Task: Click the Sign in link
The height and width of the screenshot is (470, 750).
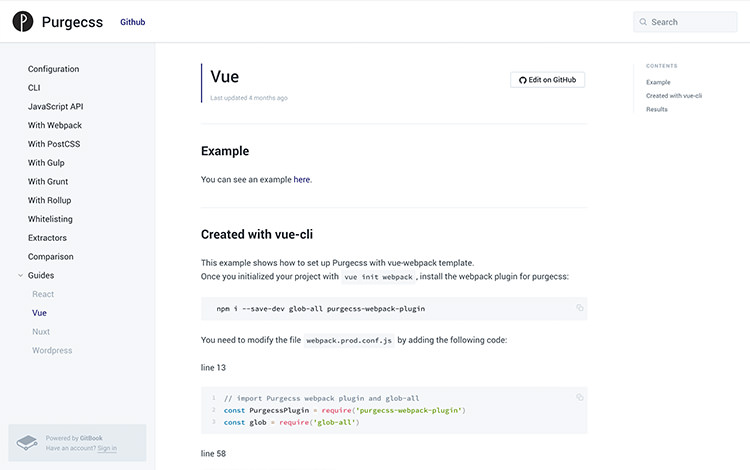Action: pos(107,448)
